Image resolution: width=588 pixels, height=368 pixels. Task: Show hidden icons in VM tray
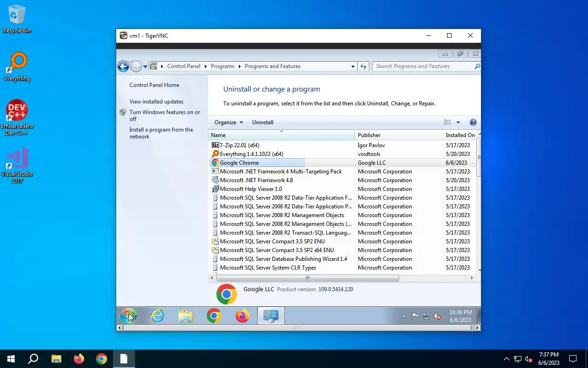[404, 316]
